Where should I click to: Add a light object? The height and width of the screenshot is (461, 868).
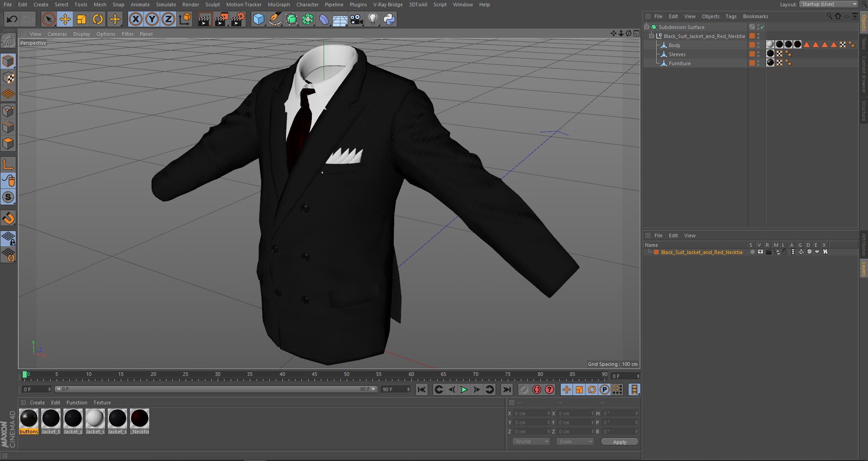373,19
